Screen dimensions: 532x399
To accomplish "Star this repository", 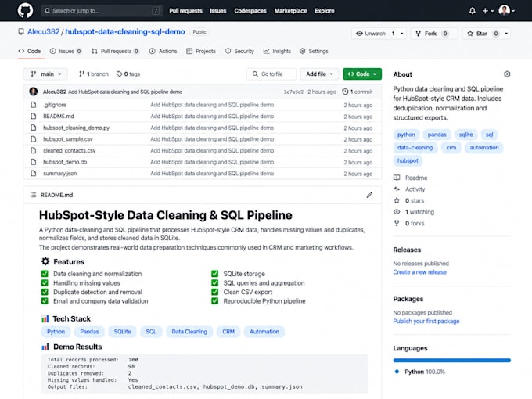I will point(482,34).
